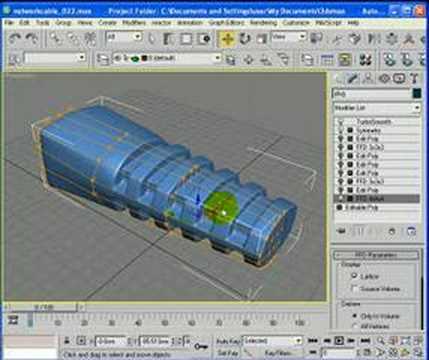
Task: Select the Zoom viewport tool
Action: (381, 341)
